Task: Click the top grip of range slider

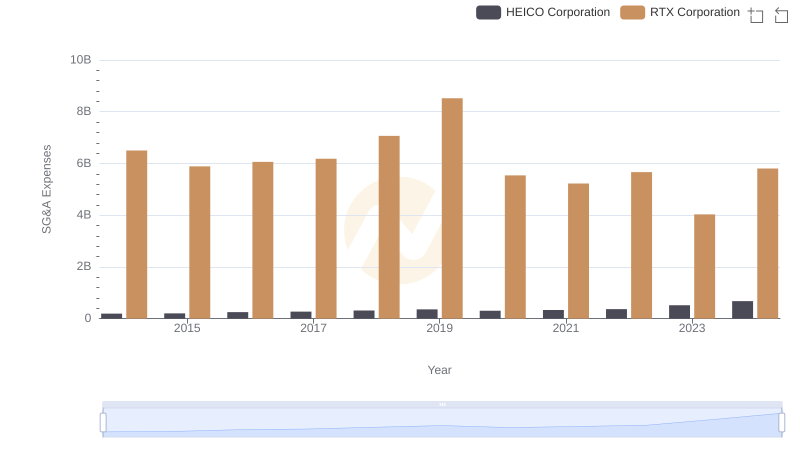Action: click(x=442, y=404)
